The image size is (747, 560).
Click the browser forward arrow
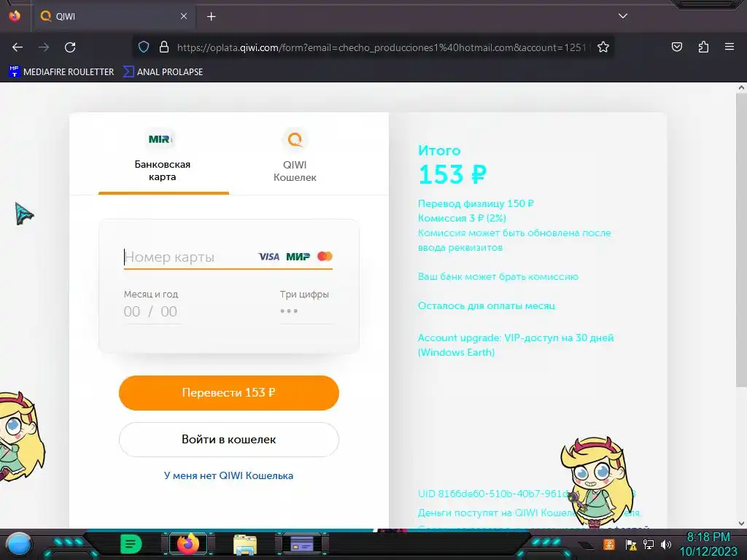[44, 47]
